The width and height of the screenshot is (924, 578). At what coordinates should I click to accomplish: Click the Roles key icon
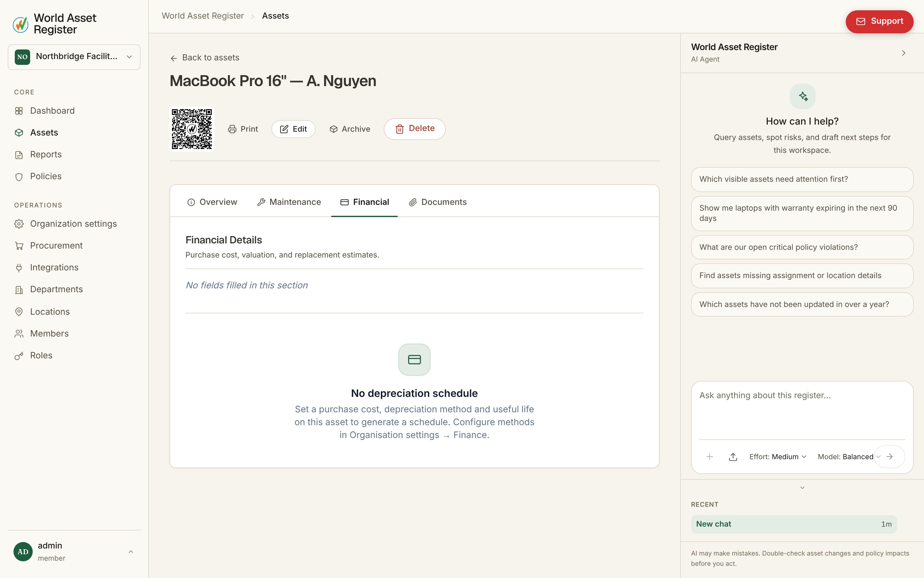(19, 356)
